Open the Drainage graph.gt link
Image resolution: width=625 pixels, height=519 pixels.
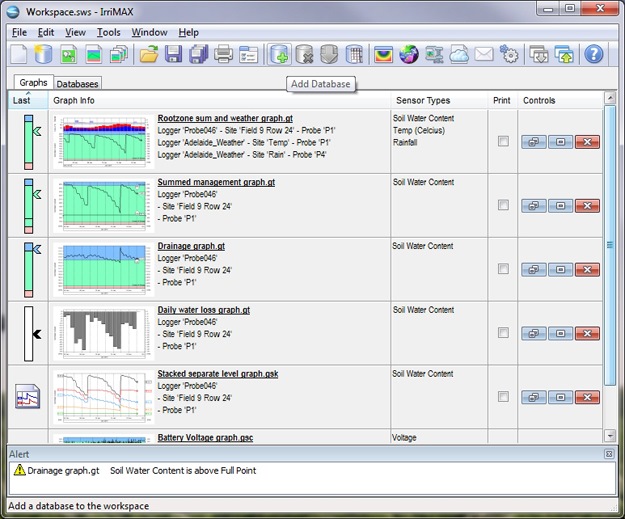tap(191, 246)
